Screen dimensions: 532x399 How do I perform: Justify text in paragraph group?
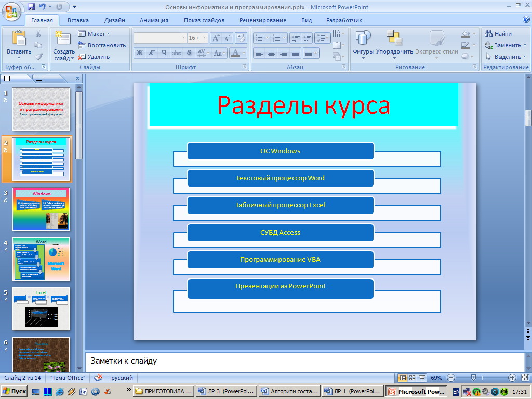point(296,53)
